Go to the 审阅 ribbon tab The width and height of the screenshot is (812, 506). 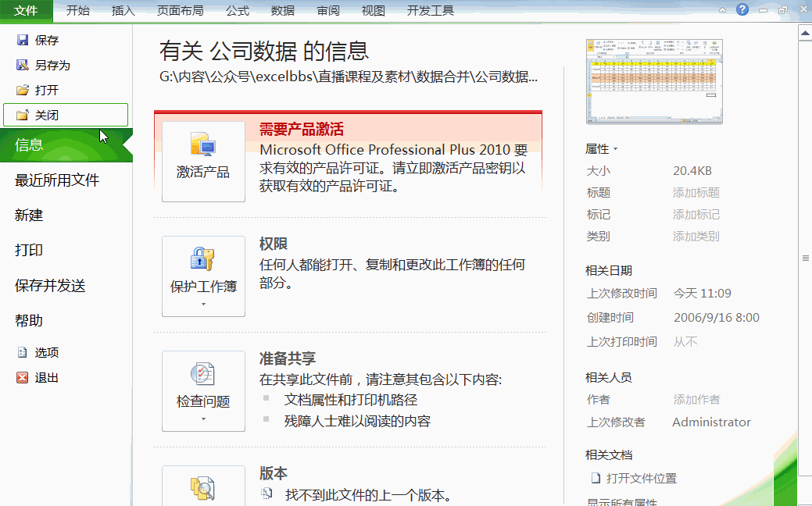click(328, 10)
